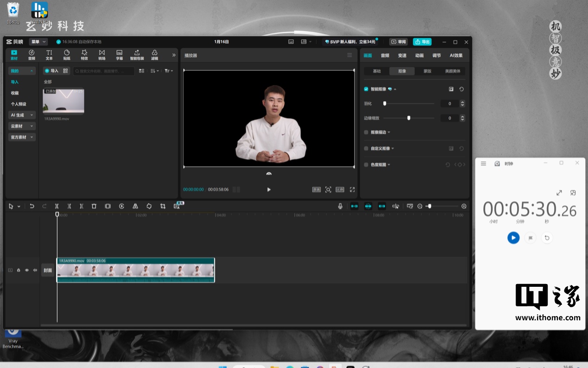Click the microphone record voiceover icon

340,206
